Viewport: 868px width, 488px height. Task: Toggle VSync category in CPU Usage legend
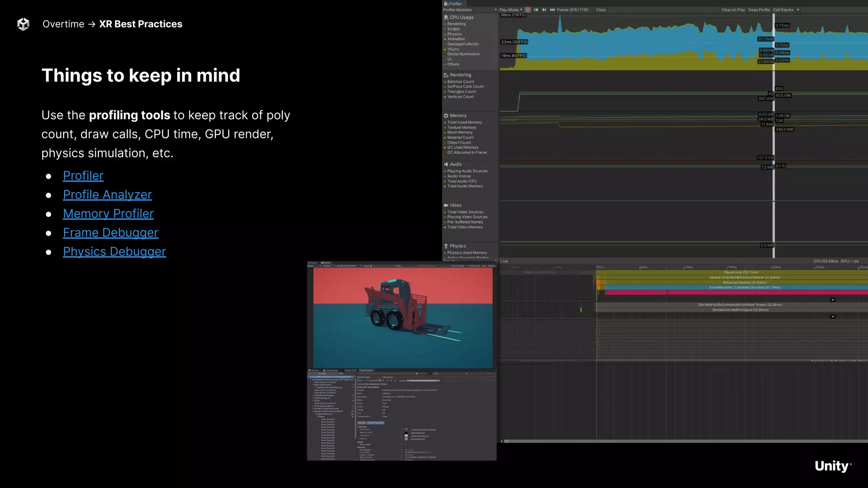[x=451, y=49]
